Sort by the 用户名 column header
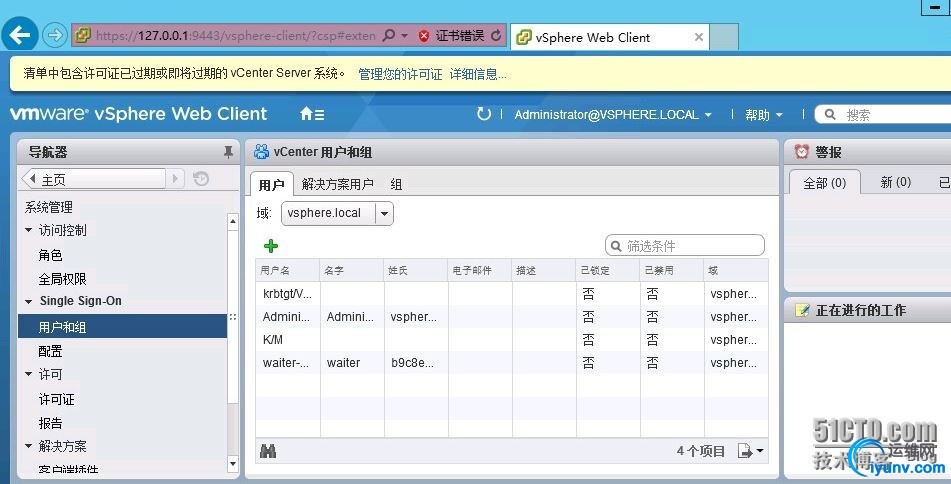 288,270
